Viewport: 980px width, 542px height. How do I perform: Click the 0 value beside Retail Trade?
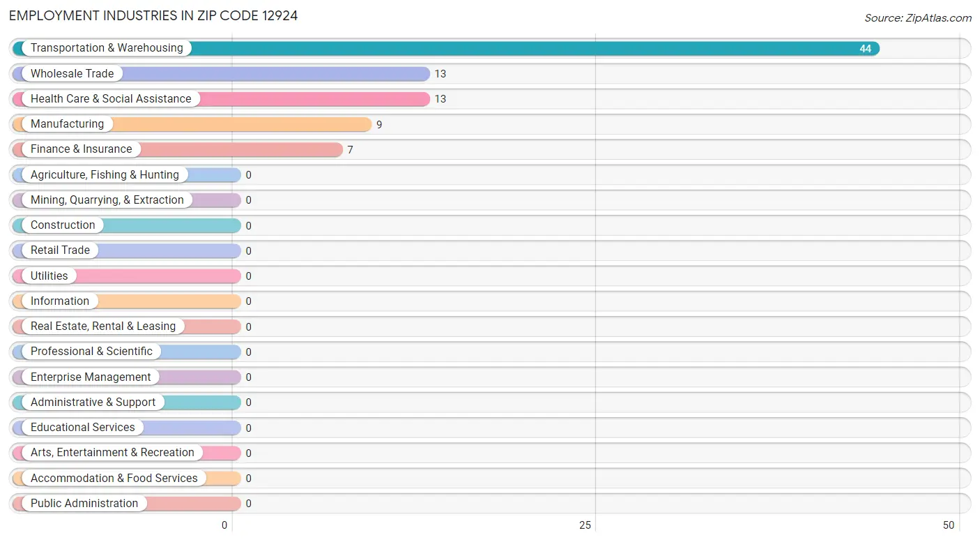(x=248, y=251)
